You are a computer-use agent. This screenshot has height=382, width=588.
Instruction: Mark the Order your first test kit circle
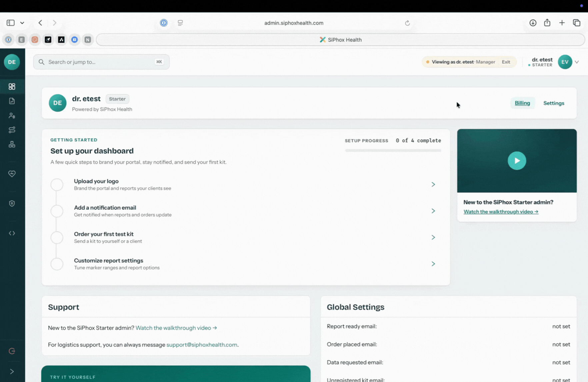tap(57, 237)
